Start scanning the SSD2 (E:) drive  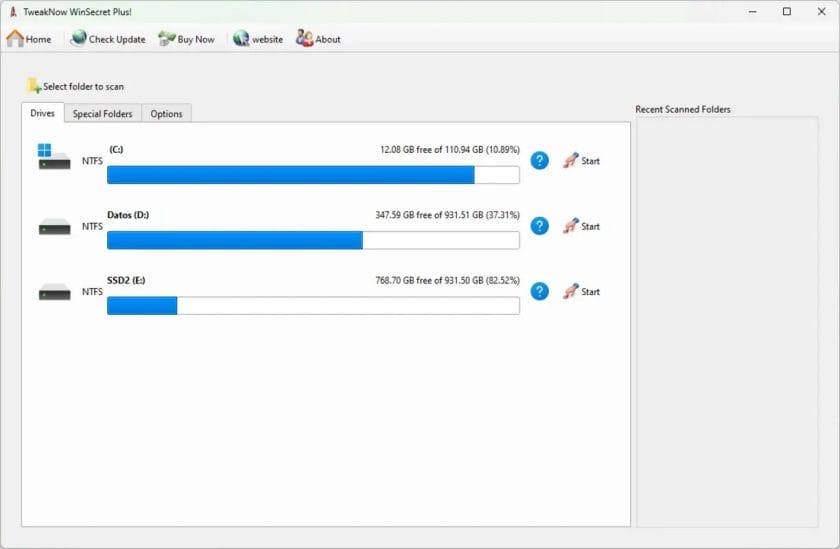click(x=581, y=291)
